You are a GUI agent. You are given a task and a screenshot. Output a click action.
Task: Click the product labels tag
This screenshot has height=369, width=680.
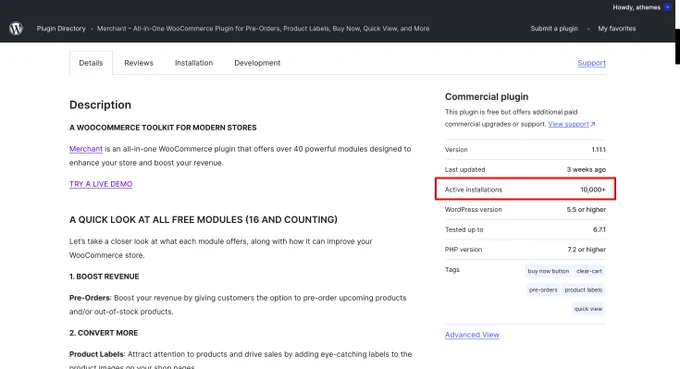(583, 290)
